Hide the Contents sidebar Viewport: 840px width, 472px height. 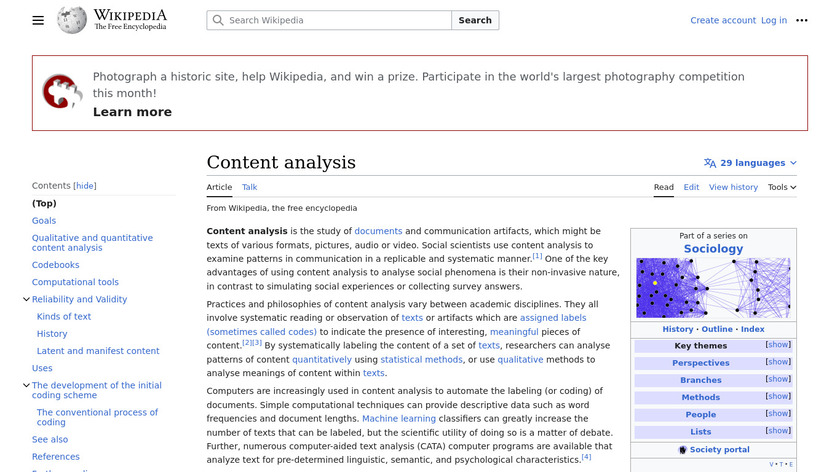(x=86, y=186)
